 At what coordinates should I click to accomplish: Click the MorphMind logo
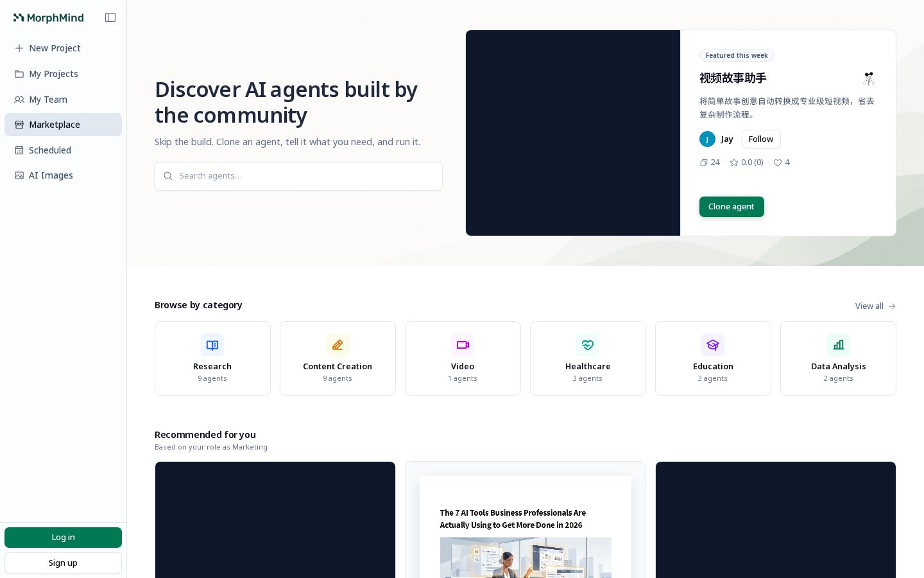(x=49, y=18)
